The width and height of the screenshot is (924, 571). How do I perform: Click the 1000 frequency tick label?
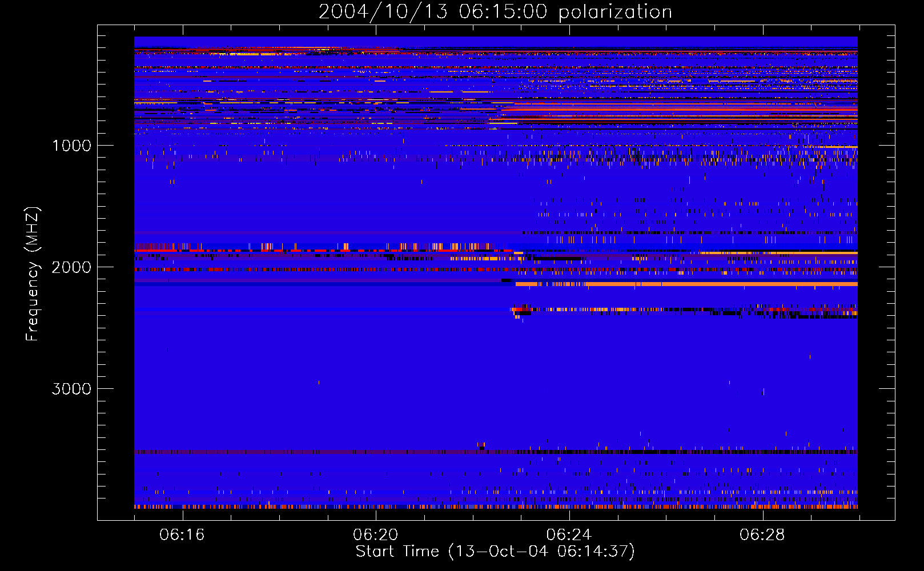(x=71, y=146)
